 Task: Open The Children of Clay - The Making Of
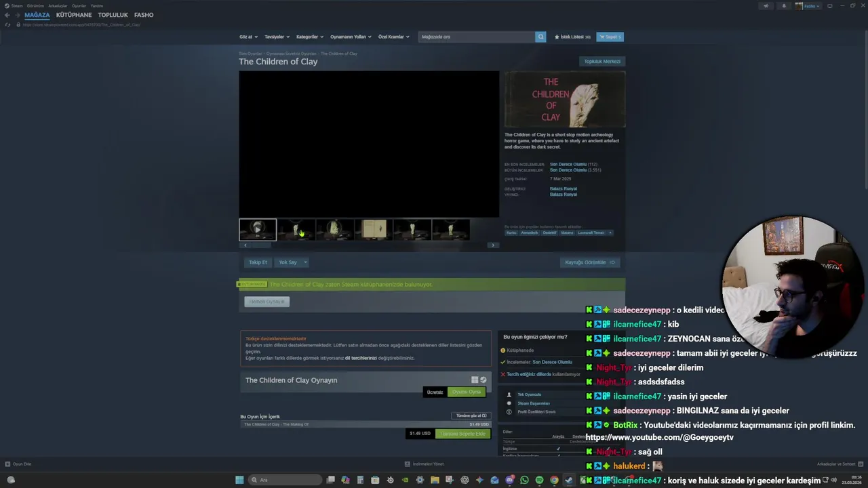366,424
